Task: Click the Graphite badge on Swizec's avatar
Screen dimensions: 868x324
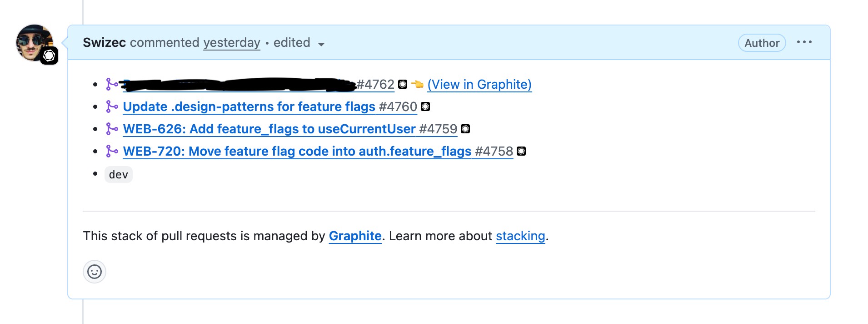Action: tap(49, 56)
